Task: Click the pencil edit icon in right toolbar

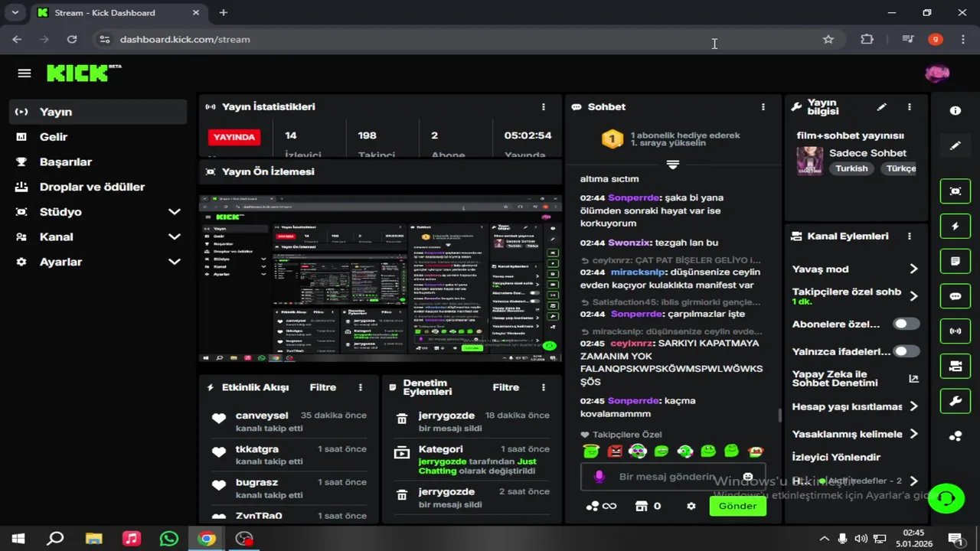Action: point(955,145)
